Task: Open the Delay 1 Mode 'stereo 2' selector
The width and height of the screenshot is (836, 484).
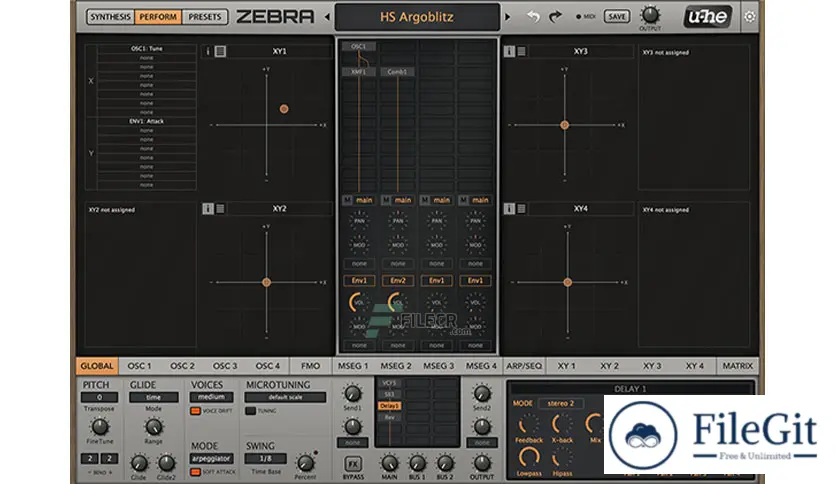Action: coord(561,404)
